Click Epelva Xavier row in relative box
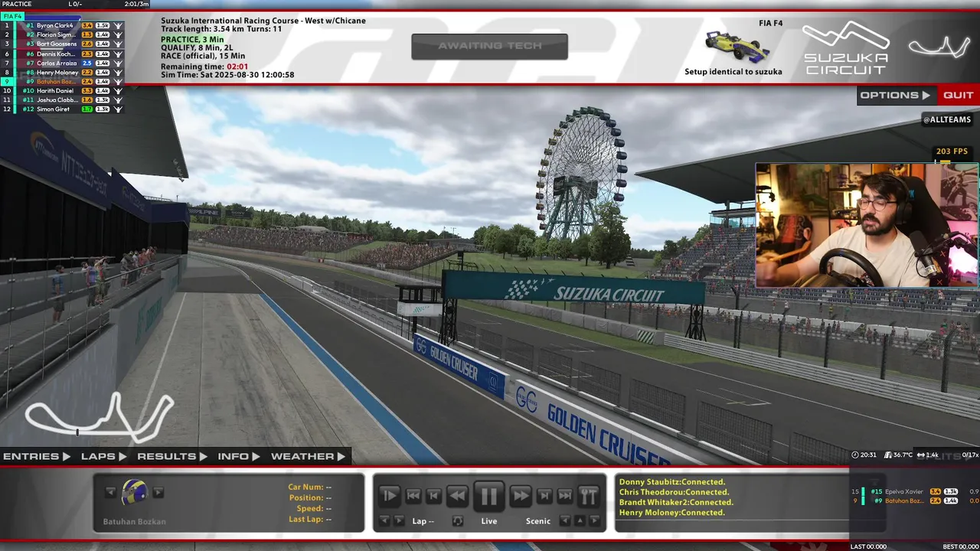This screenshot has width=980, height=551. (915, 491)
